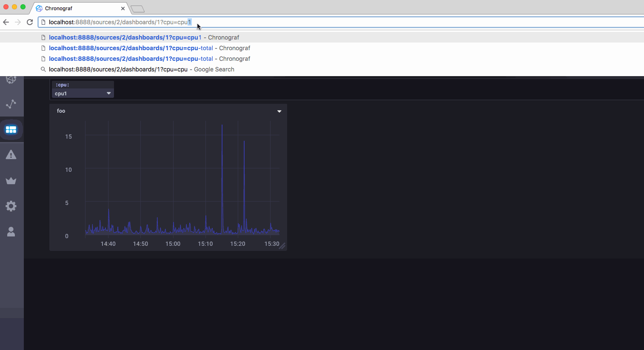644x350 pixels.
Task: Collapse the URL suggestion list via search icon
Action: pyautogui.click(x=43, y=69)
